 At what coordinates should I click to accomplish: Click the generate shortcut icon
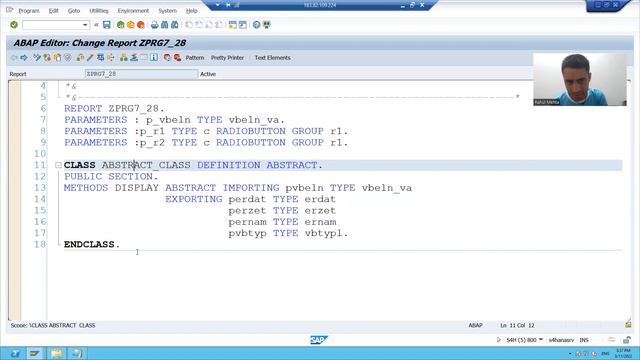coord(243,25)
